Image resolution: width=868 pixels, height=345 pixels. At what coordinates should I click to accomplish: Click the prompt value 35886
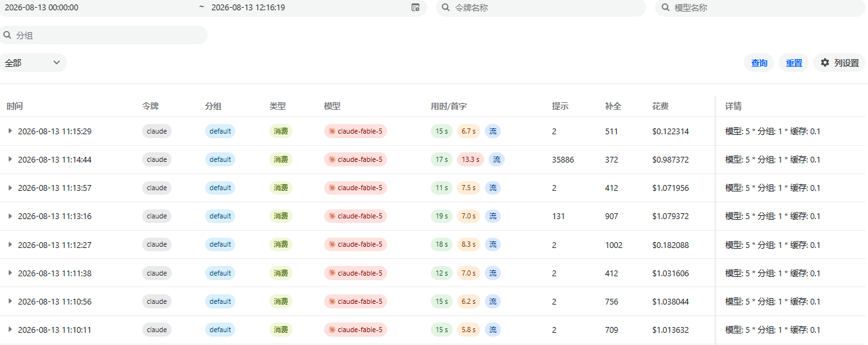563,159
